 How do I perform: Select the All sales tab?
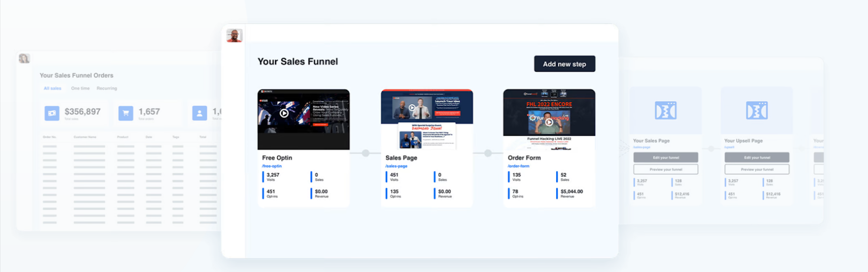coord(53,88)
